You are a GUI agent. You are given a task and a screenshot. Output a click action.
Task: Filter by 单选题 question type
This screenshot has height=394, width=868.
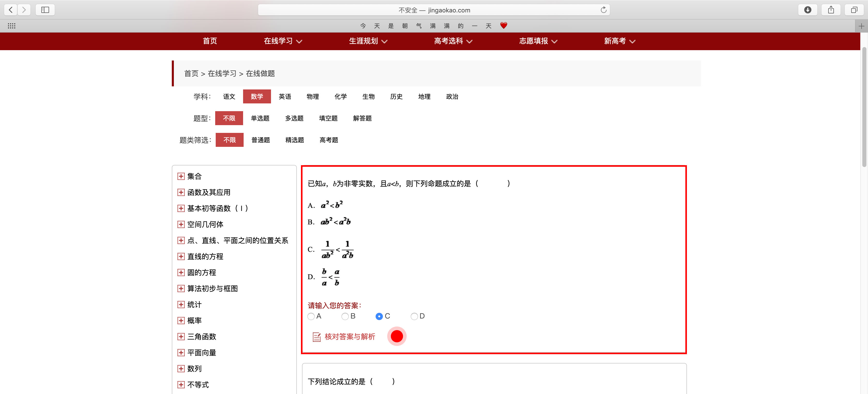pyautogui.click(x=260, y=118)
